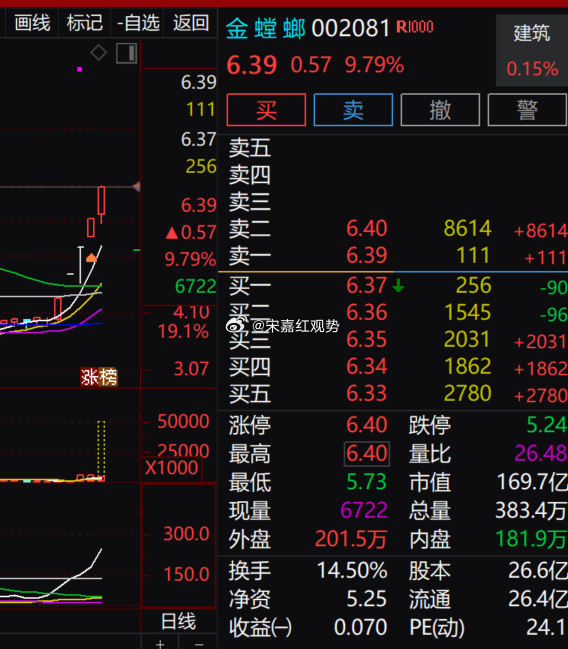Click 外盘 value 201.5万
The image size is (568, 649).
coord(351,539)
